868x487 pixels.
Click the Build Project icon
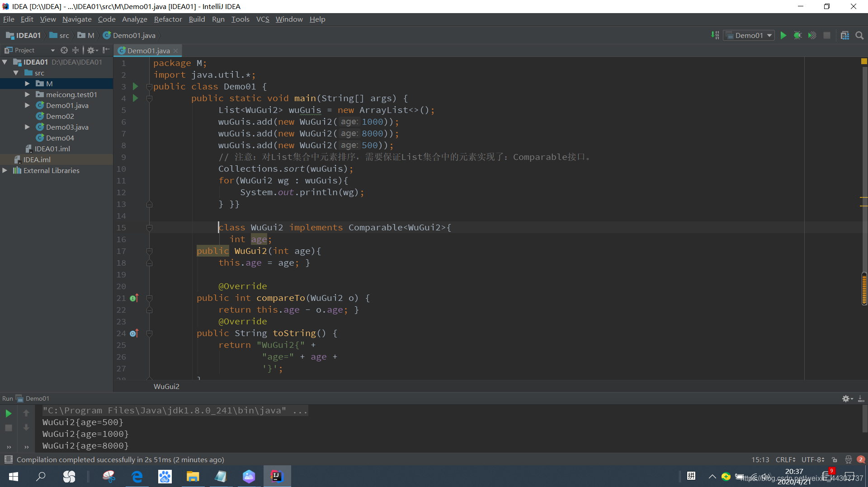715,35
